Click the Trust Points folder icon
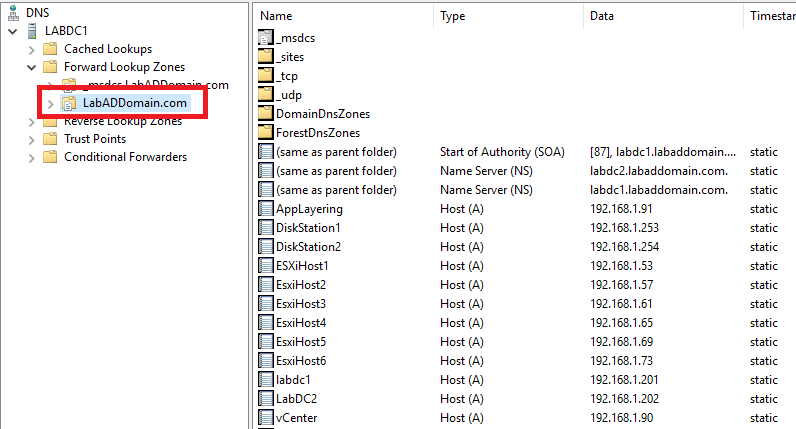Screen dimensions: 796x429 coord(50,139)
